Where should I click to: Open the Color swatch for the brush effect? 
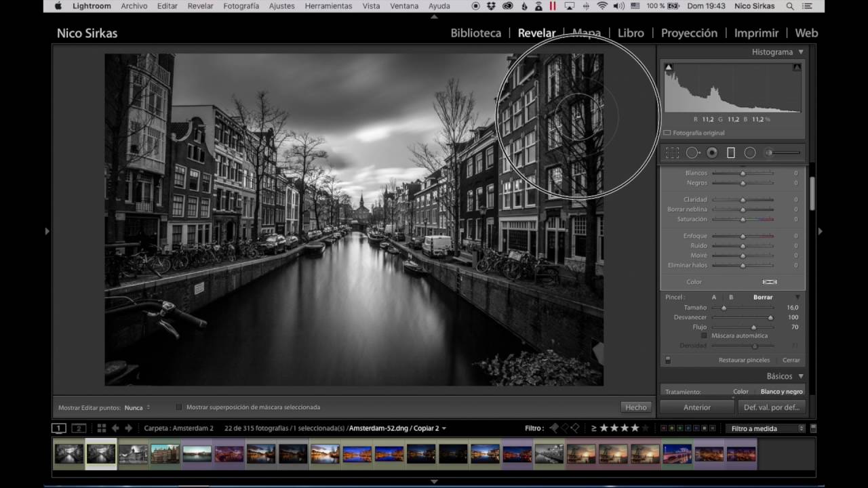[x=769, y=282]
